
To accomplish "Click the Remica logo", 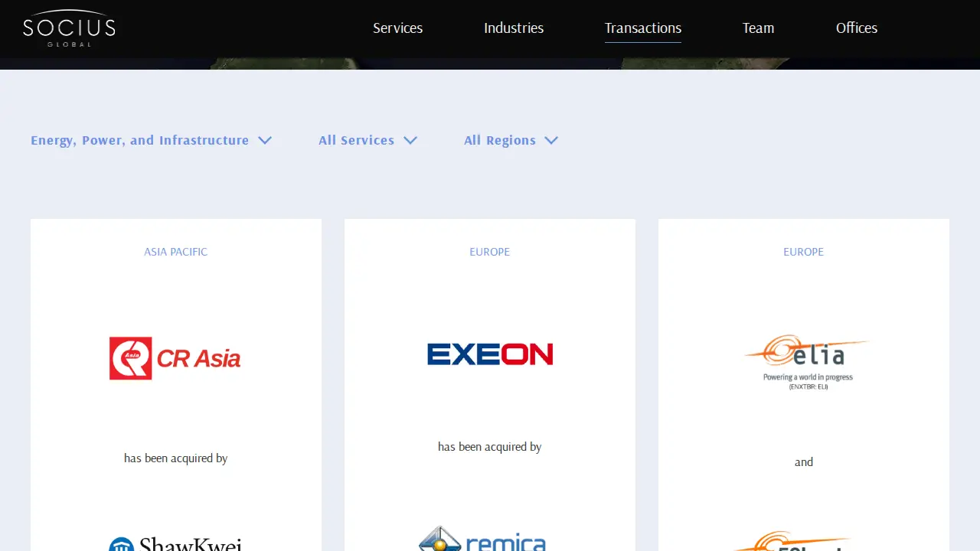I will click(x=482, y=539).
